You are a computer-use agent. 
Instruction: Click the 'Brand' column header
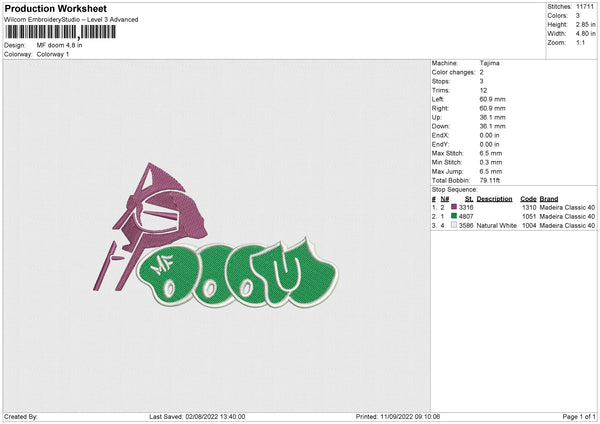click(x=549, y=199)
